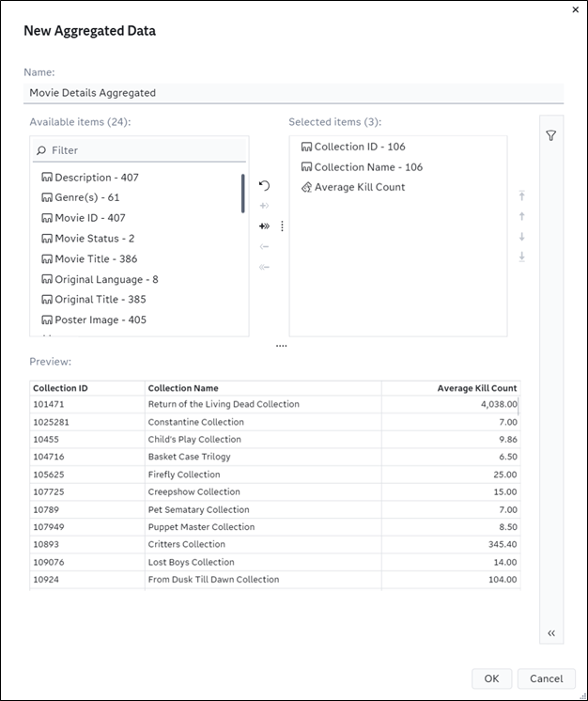The image size is (588, 701).
Task: Click the Pet Sematary Collection cell
Action: (263, 509)
